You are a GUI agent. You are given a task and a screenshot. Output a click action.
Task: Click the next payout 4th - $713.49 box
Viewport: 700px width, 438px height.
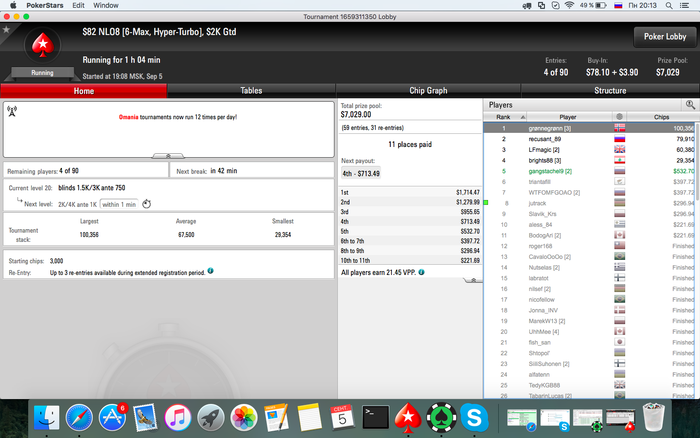[x=361, y=173]
